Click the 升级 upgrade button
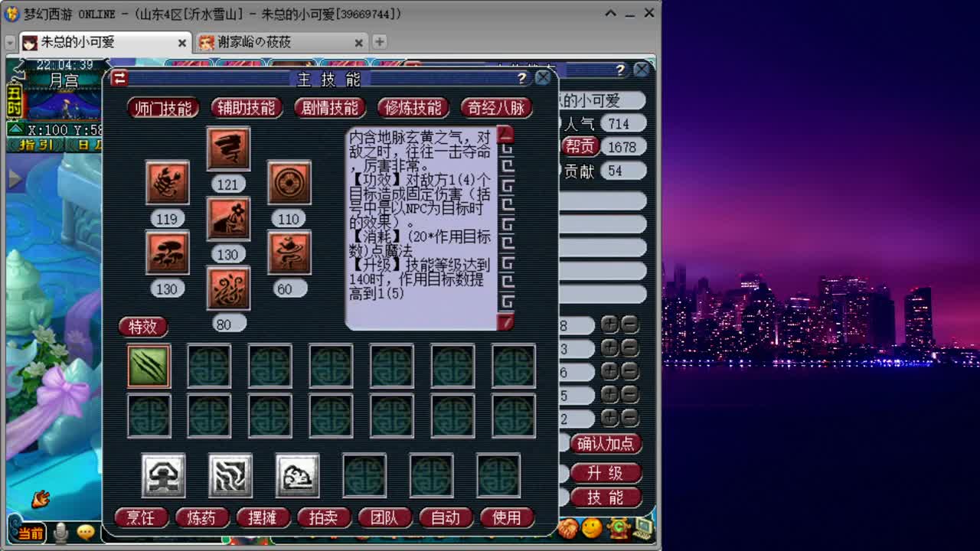Viewport: 980px width, 551px height. click(x=606, y=473)
